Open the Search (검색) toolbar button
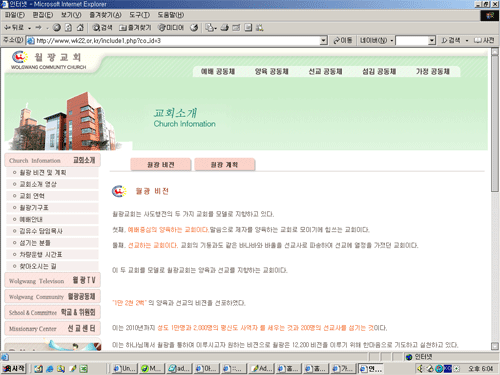500x375 pixels. pyautogui.click(x=102, y=28)
